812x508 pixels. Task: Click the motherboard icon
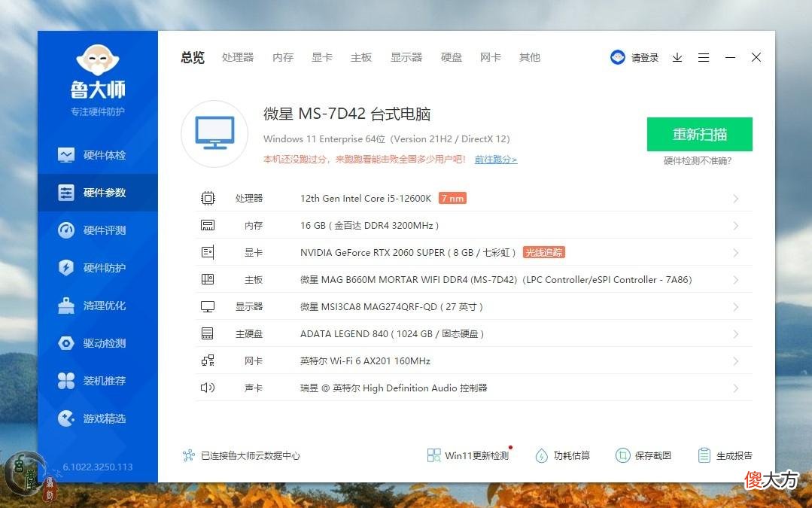coord(208,280)
